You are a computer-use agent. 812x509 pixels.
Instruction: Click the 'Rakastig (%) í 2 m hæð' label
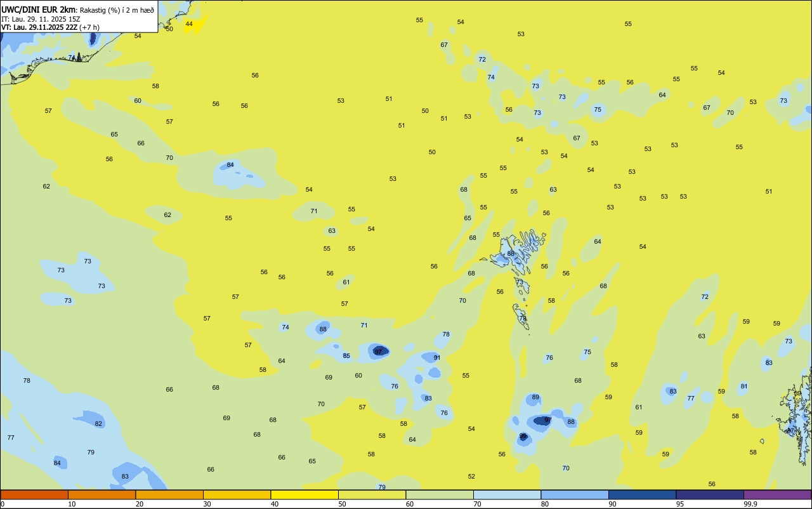tap(117, 10)
